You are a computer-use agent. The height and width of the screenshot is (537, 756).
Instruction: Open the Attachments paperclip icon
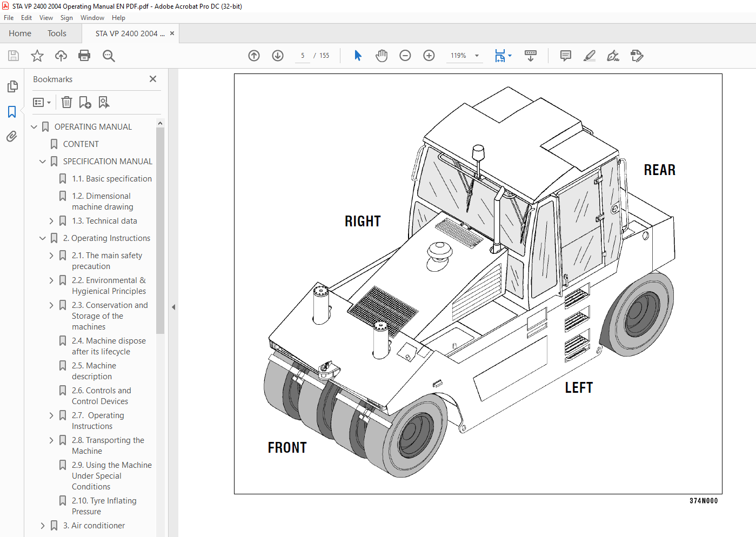[12, 137]
